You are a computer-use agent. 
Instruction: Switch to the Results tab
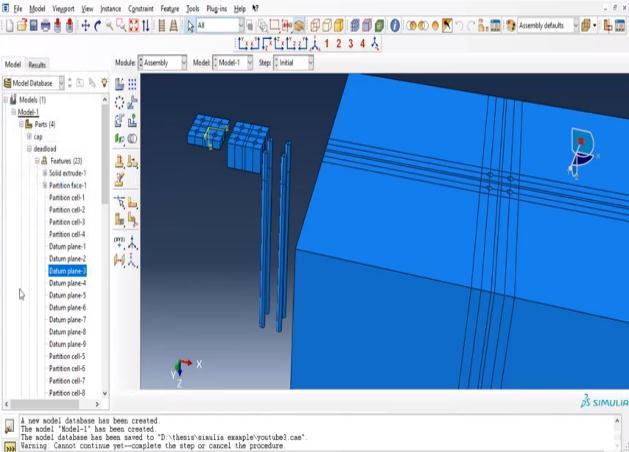[37, 65]
